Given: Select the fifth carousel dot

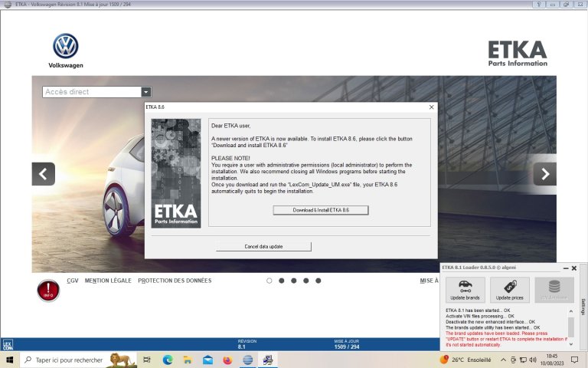Looking at the screenshot, I should coord(318,281).
